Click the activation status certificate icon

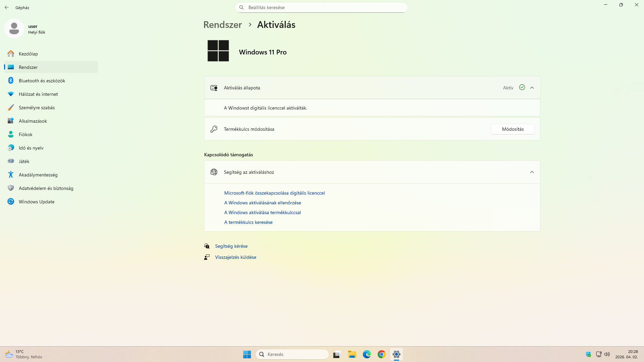214,88
